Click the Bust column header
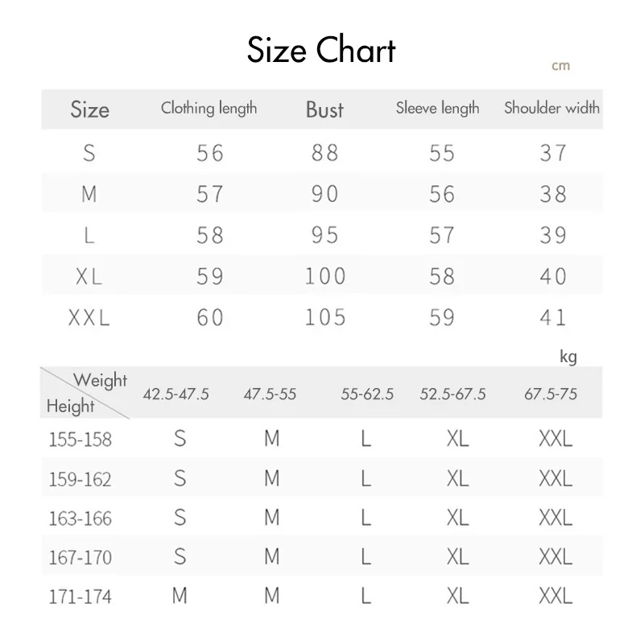Image resolution: width=644 pixels, height=644 pixels. coord(324,109)
